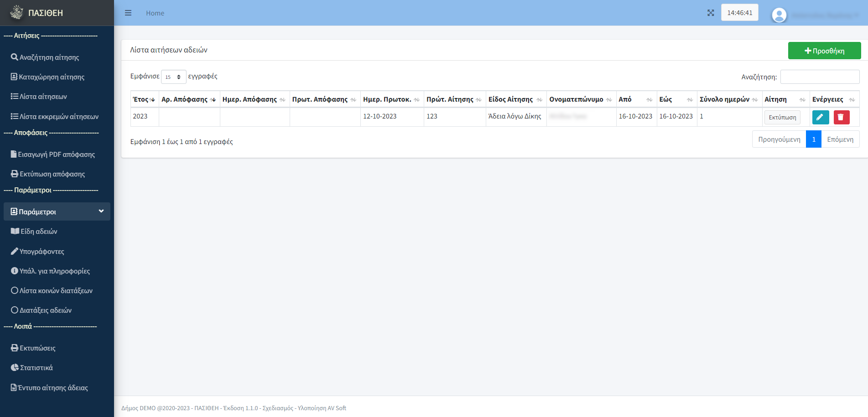Sort table by Ονοματεπώνυμο column
The height and width of the screenshot is (417, 868).
581,99
